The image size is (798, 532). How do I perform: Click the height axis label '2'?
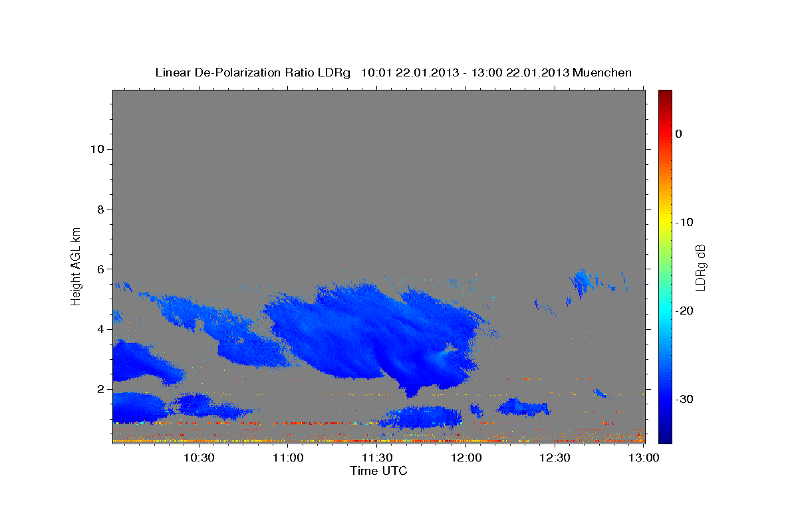[100, 388]
